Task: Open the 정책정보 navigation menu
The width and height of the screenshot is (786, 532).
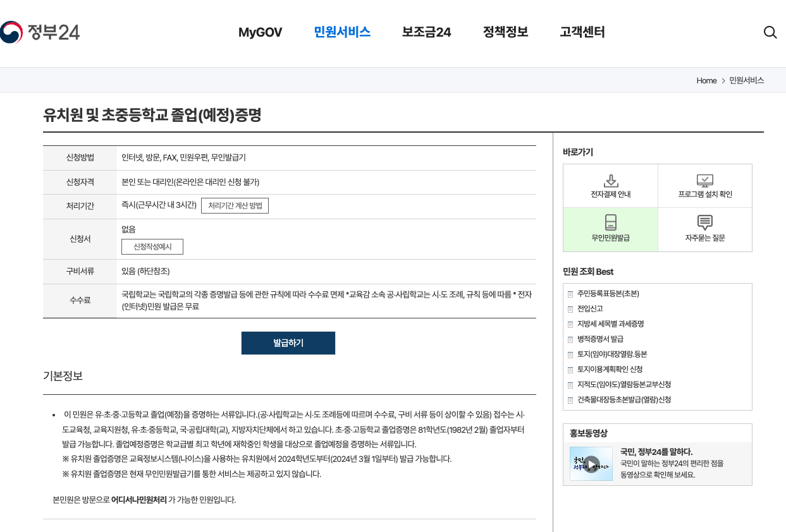Action: (x=505, y=32)
